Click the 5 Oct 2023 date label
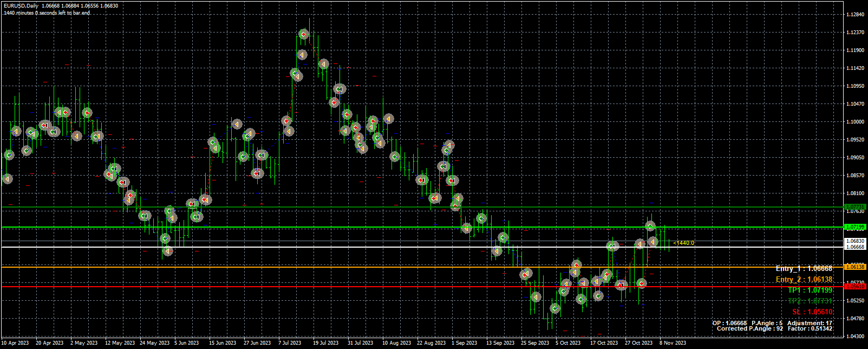 (568, 343)
